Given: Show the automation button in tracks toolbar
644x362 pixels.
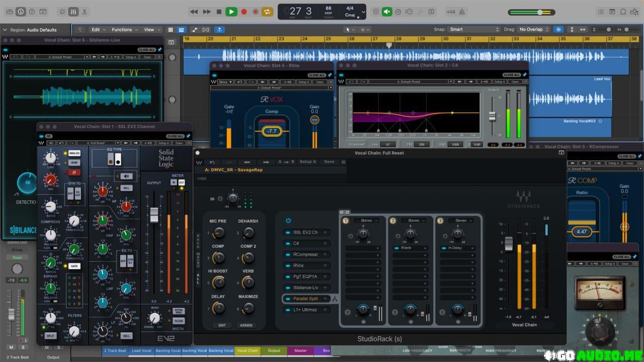Looking at the screenshot, I should (194, 30).
